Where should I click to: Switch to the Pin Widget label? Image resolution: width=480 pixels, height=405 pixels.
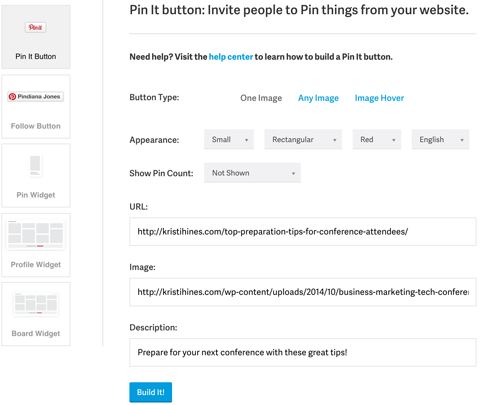36,195
